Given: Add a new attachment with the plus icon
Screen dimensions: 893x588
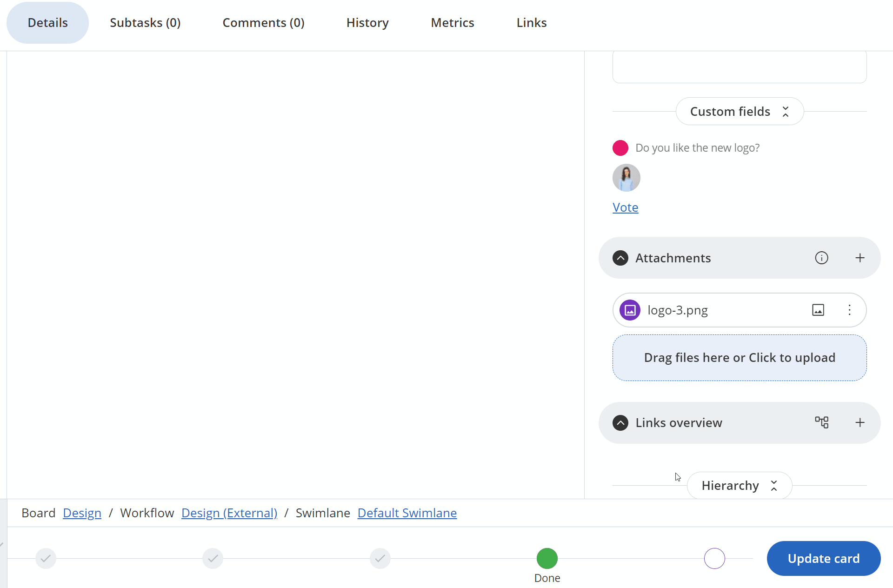Looking at the screenshot, I should 860,258.
